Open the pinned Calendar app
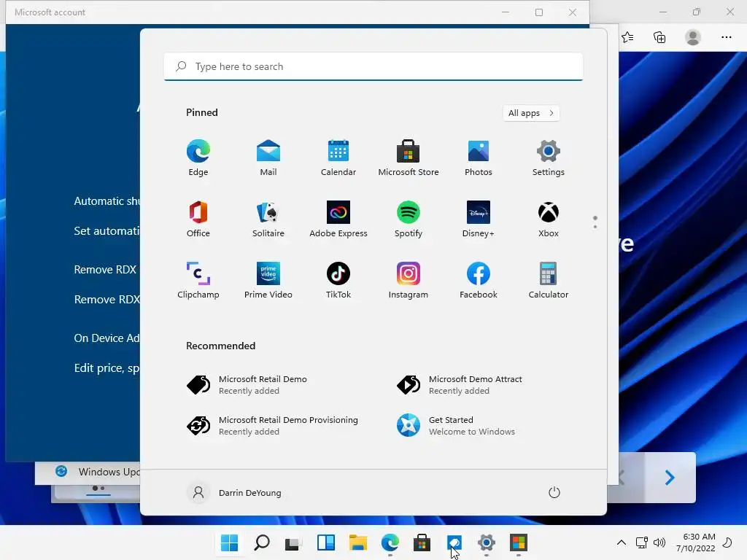 tap(338, 158)
